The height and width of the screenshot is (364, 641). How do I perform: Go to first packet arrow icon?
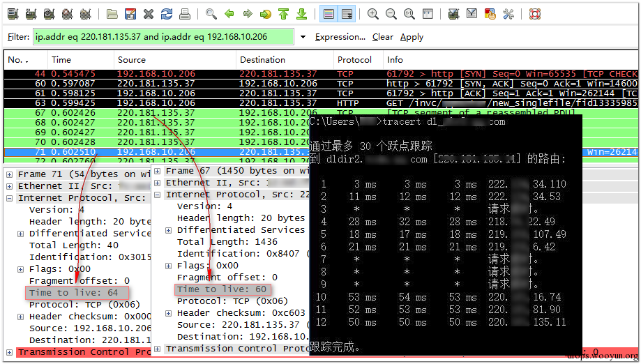click(x=283, y=14)
